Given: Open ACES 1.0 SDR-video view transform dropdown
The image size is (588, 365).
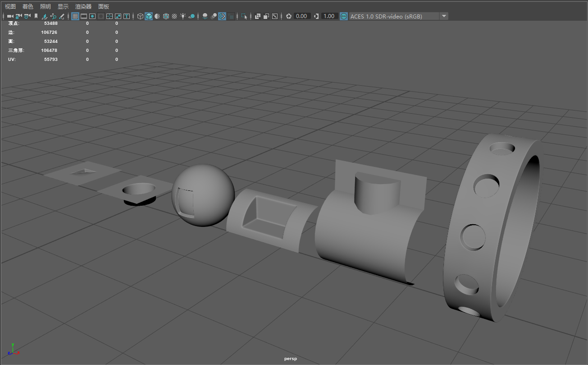Looking at the screenshot, I should click(398, 16).
